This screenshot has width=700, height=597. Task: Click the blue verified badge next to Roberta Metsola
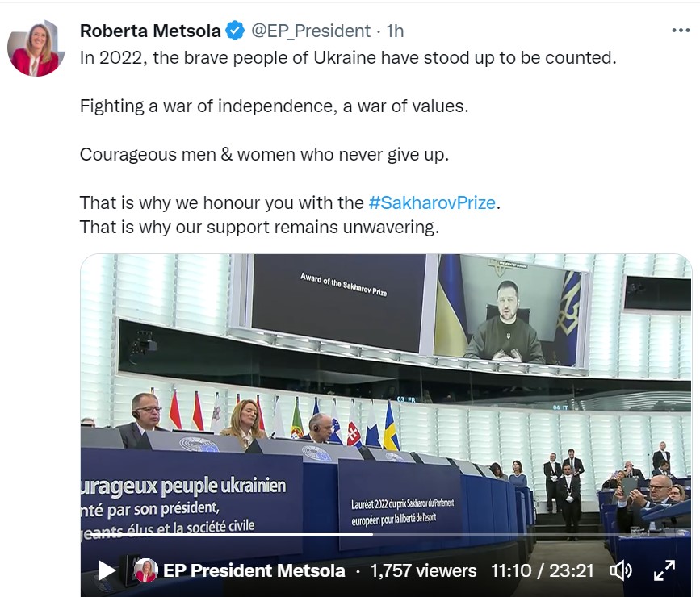235,31
